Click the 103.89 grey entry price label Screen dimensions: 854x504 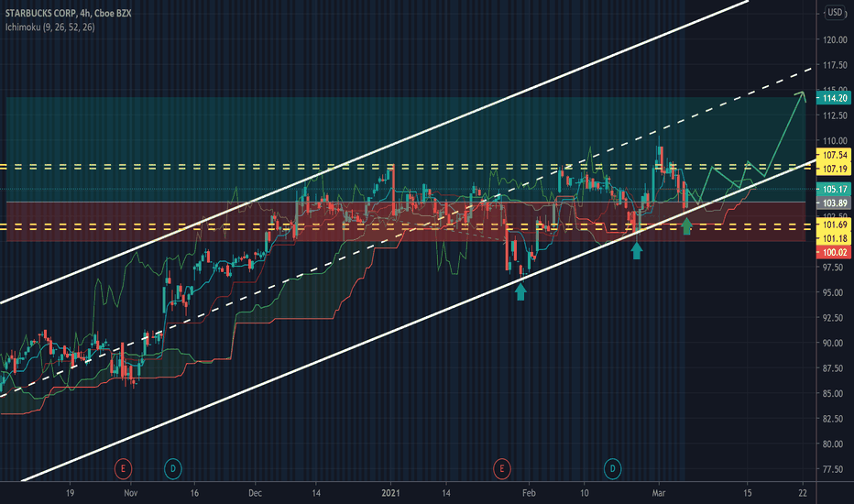coord(834,203)
